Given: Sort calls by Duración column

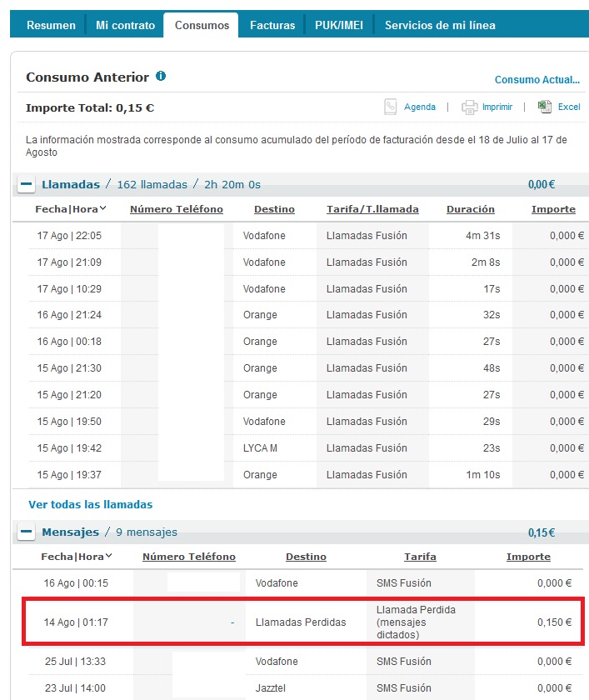Looking at the screenshot, I should (x=471, y=209).
